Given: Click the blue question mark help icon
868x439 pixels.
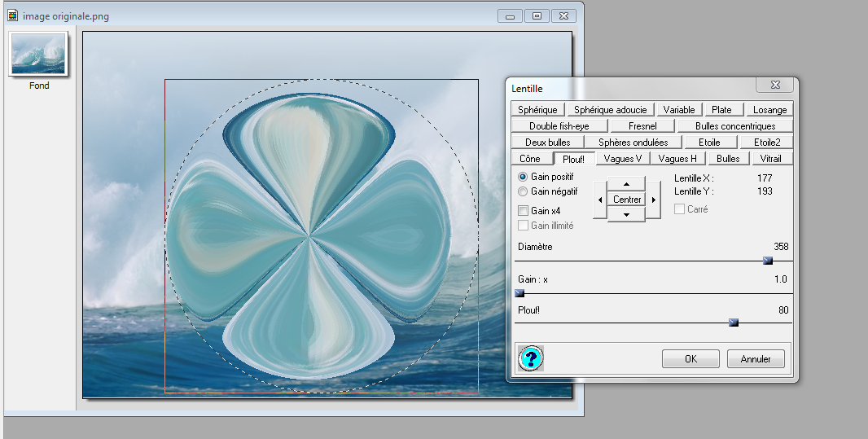Looking at the screenshot, I should click(530, 358).
